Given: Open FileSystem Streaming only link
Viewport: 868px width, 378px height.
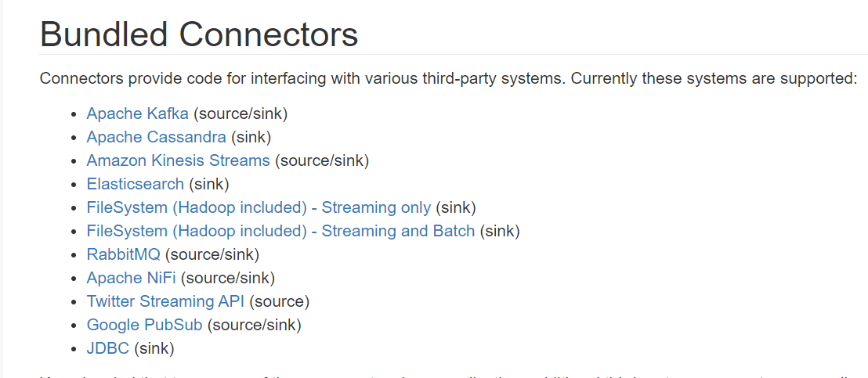Looking at the screenshot, I should tap(259, 208).
